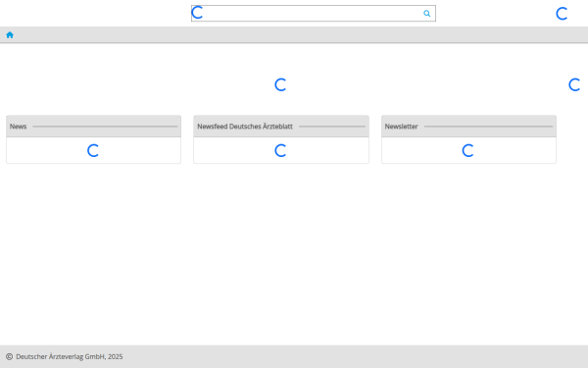Click the loading spinner in the News panel
588x368 pixels.
click(93, 150)
